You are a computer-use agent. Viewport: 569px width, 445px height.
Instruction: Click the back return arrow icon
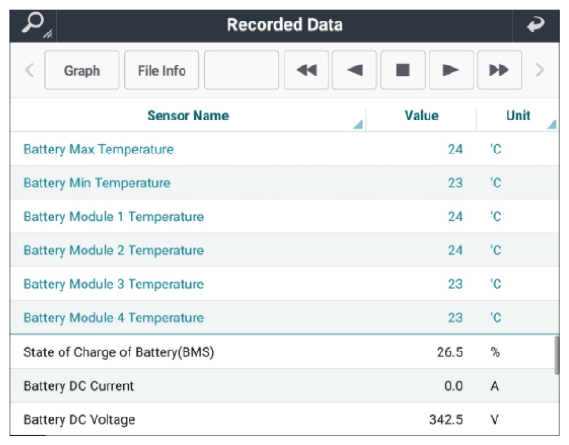coord(535,25)
